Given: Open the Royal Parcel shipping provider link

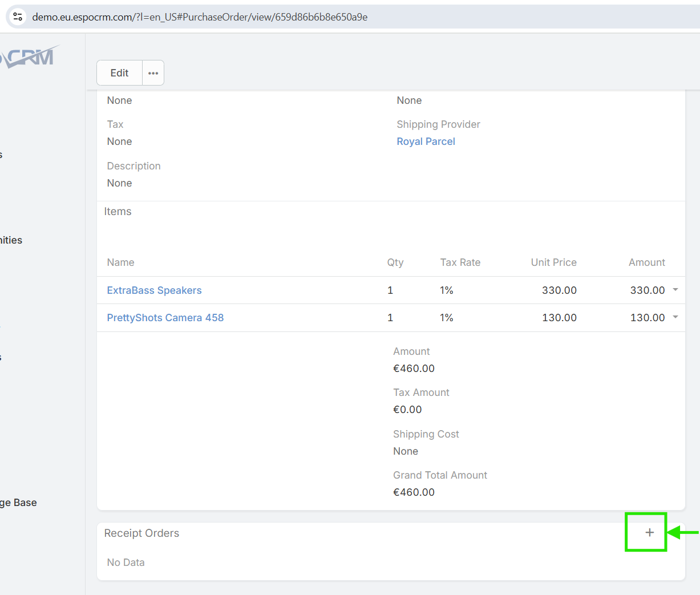Looking at the screenshot, I should coord(426,141).
